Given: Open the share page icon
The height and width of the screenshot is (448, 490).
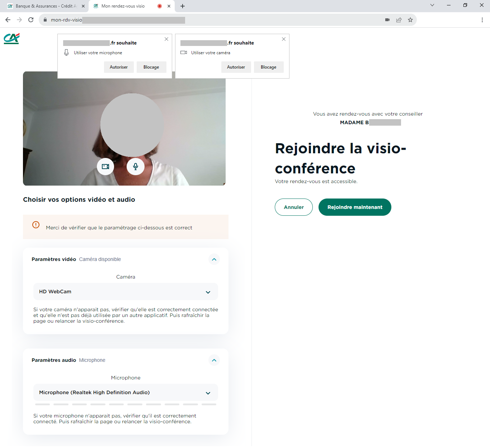Looking at the screenshot, I should point(399,20).
